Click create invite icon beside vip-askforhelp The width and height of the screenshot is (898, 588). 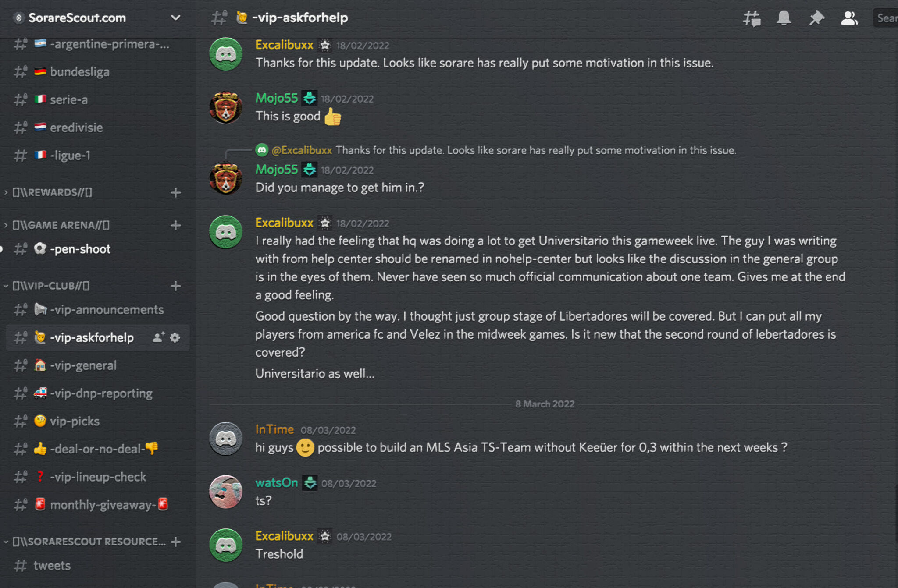coord(158,338)
